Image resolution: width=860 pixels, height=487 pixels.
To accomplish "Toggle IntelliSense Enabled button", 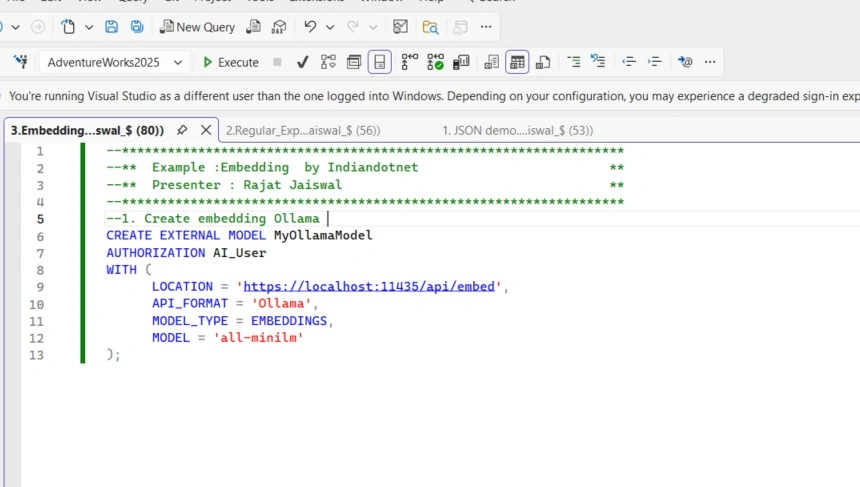I will [x=380, y=62].
